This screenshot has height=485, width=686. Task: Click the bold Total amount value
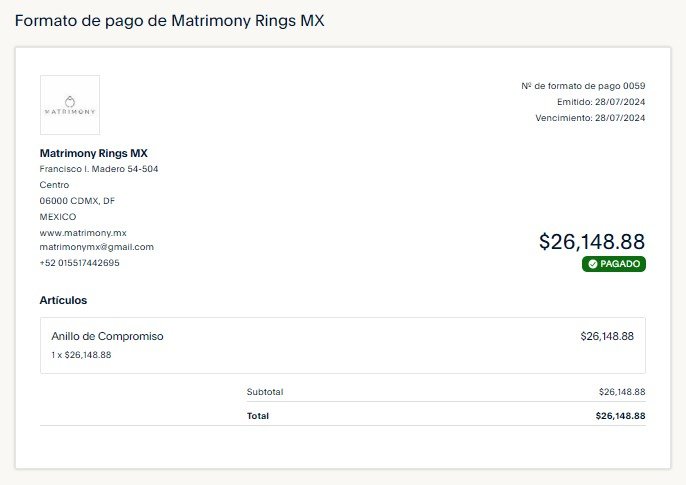(x=620, y=416)
